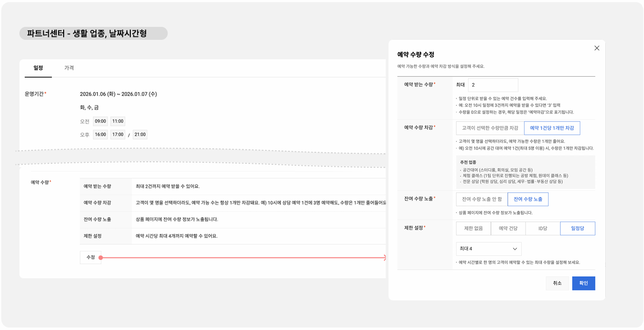
Task: Click the 수정 button under 예약 수량
Action: [91, 257]
